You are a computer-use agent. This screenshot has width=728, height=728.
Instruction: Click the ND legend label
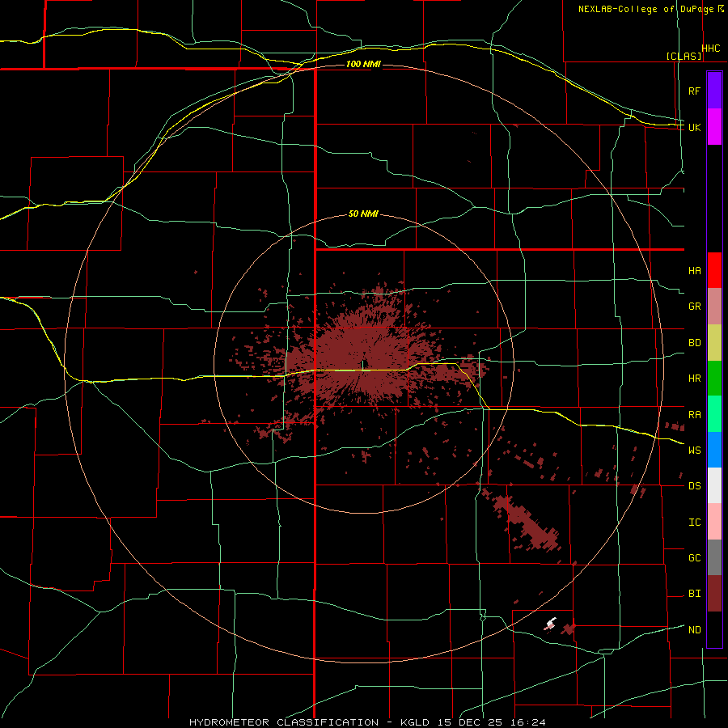[x=694, y=629]
